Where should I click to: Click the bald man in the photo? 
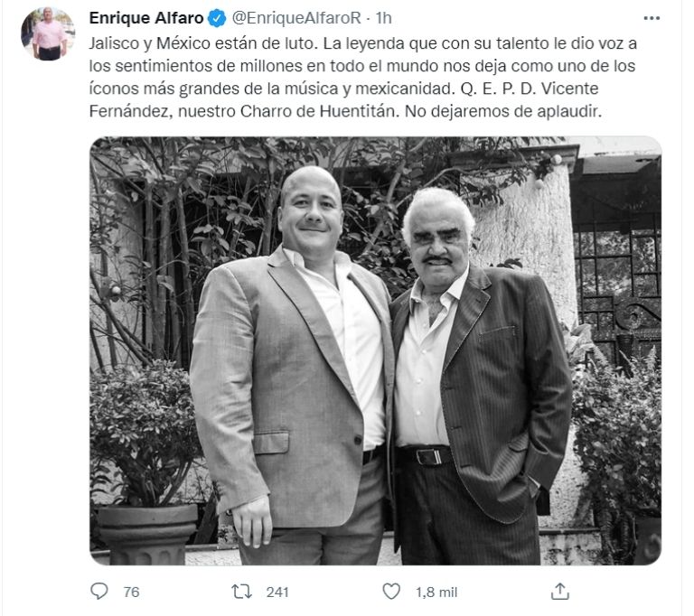(x=292, y=368)
